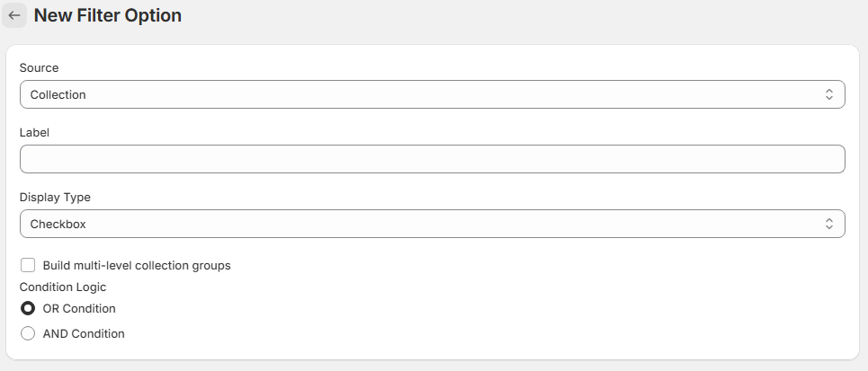Open the Source dropdown showing Collection
The height and width of the screenshot is (371, 868).
point(432,94)
